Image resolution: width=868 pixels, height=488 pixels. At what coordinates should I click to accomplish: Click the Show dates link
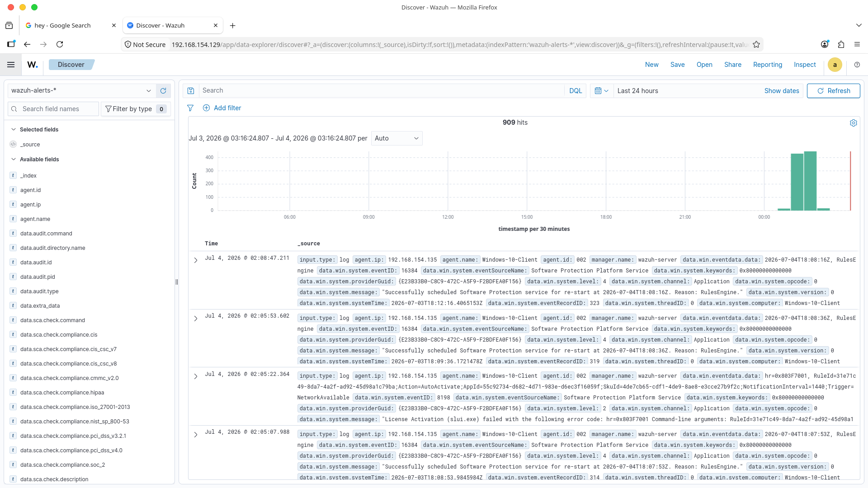[x=781, y=91]
